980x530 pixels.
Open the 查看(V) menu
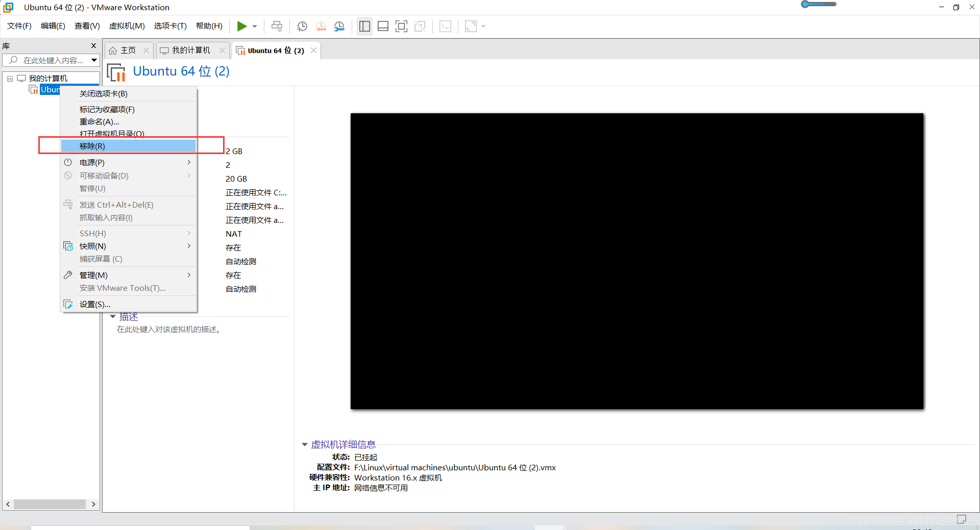[87, 26]
